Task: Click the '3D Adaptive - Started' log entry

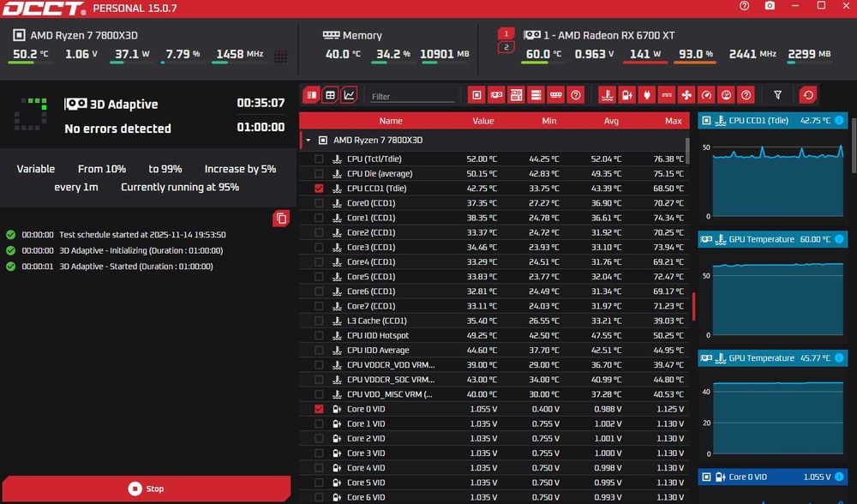Action: pos(136,267)
